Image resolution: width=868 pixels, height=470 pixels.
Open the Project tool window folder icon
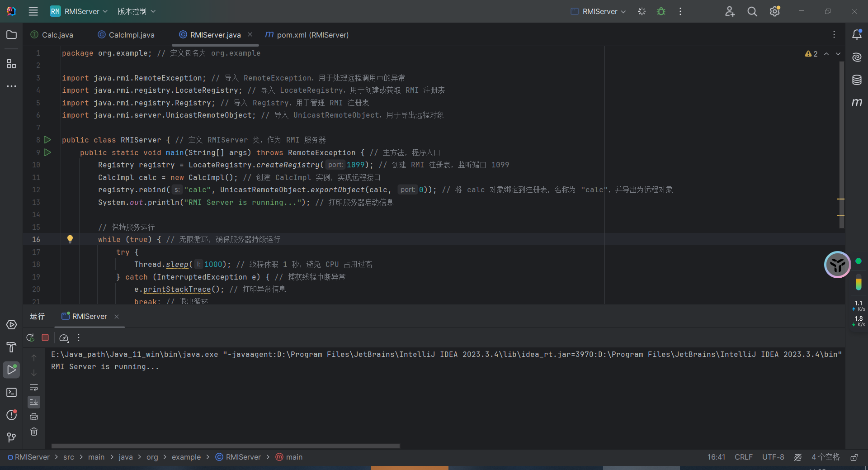click(x=11, y=35)
